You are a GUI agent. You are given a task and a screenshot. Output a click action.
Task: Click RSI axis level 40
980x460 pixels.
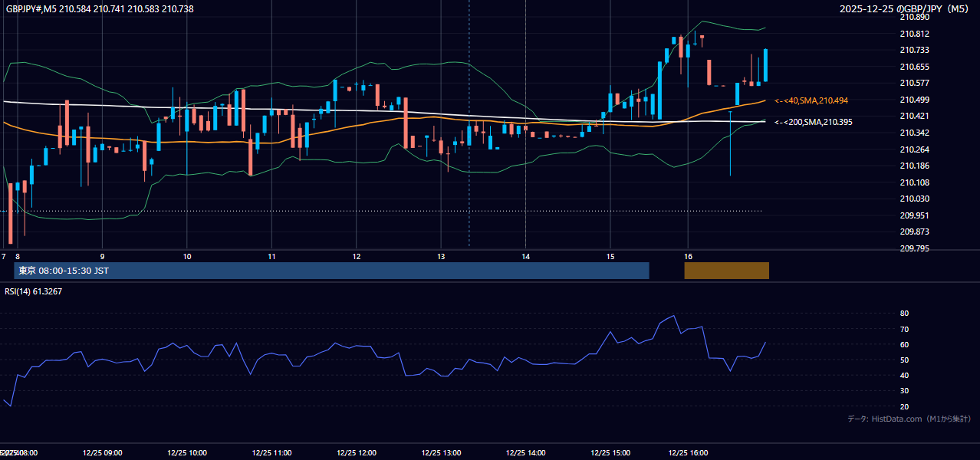904,376
